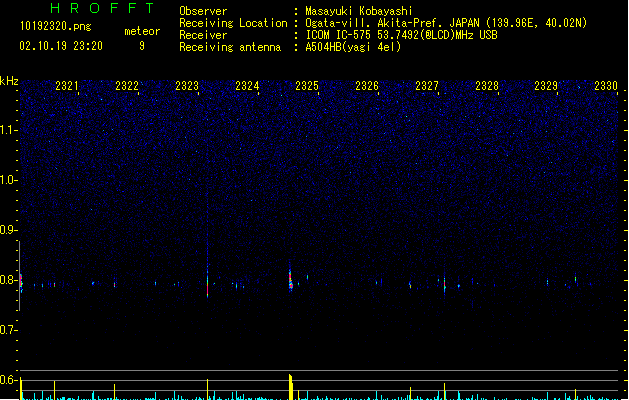Click the tallest yellow power bar near 2325

[x=291, y=387]
